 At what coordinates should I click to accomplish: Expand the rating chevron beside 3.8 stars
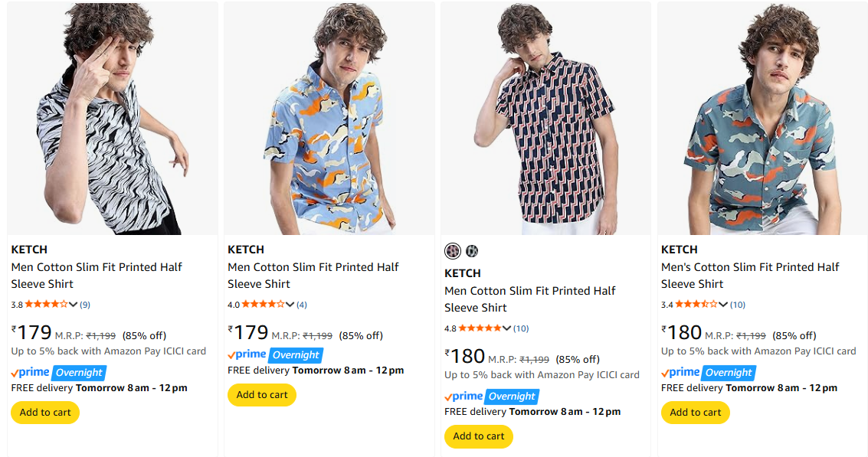(74, 305)
